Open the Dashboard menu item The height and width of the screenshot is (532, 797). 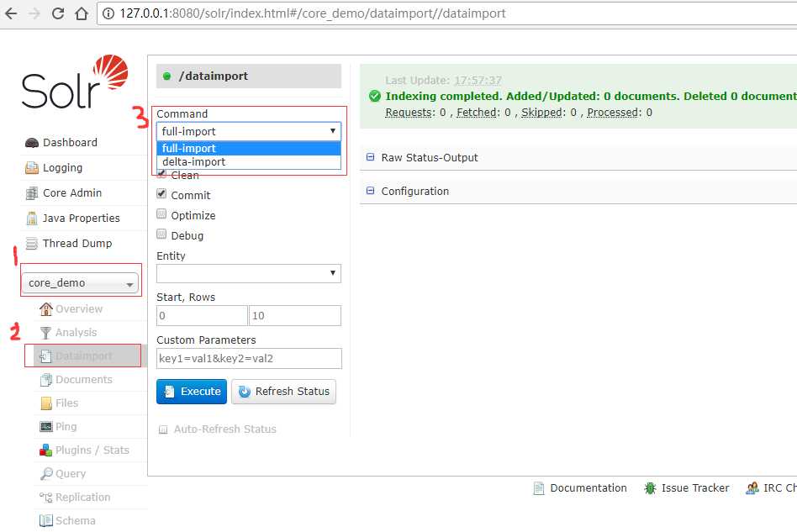tap(70, 143)
